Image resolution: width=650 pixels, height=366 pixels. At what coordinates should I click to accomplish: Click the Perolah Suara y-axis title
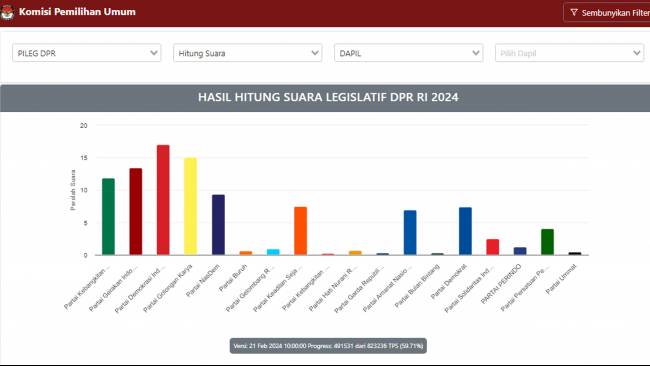(x=73, y=190)
